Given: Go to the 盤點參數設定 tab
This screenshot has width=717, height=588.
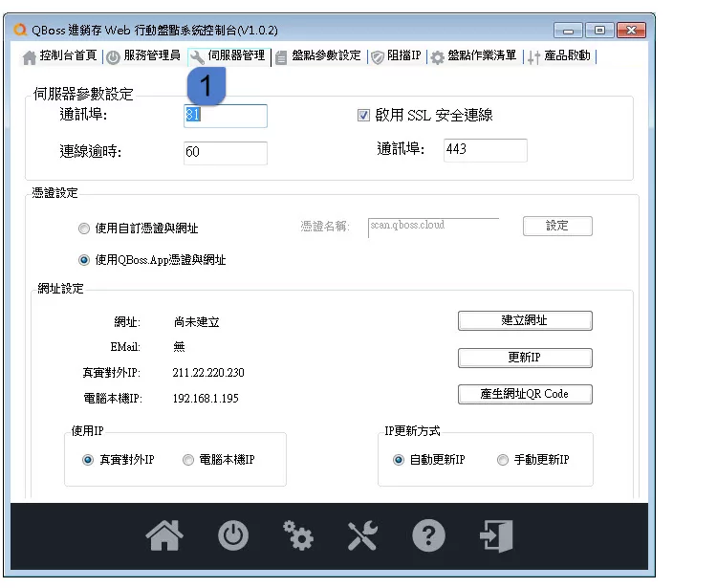Looking at the screenshot, I should pos(318,56).
